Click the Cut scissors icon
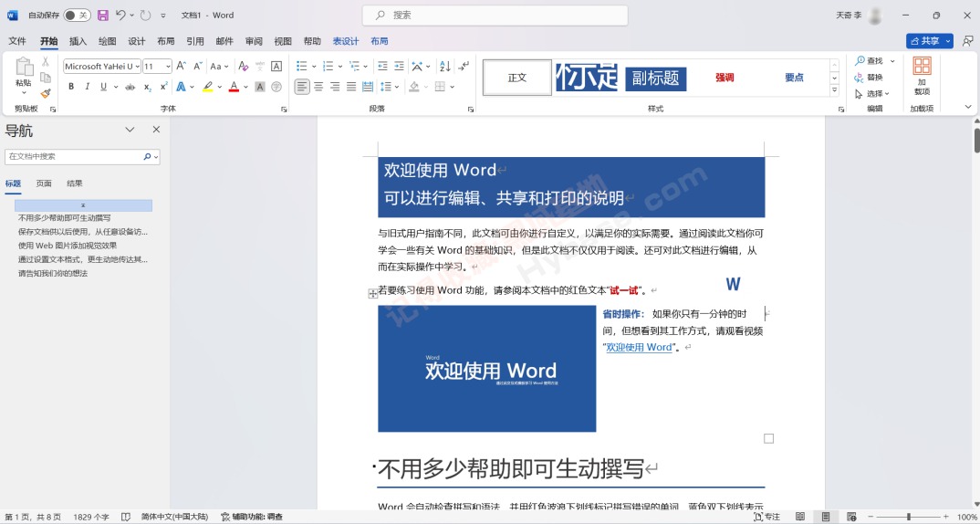This screenshot has height=524, width=980. coord(46,61)
